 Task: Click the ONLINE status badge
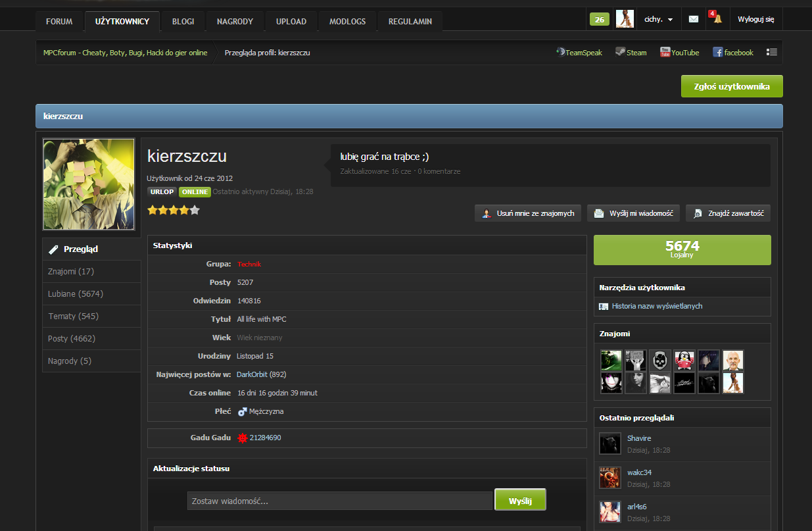pyautogui.click(x=195, y=192)
